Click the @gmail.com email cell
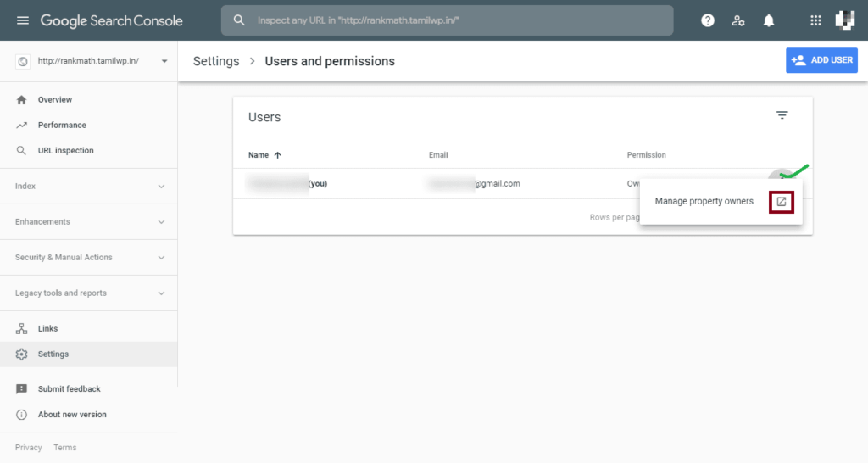 [x=473, y=184]
